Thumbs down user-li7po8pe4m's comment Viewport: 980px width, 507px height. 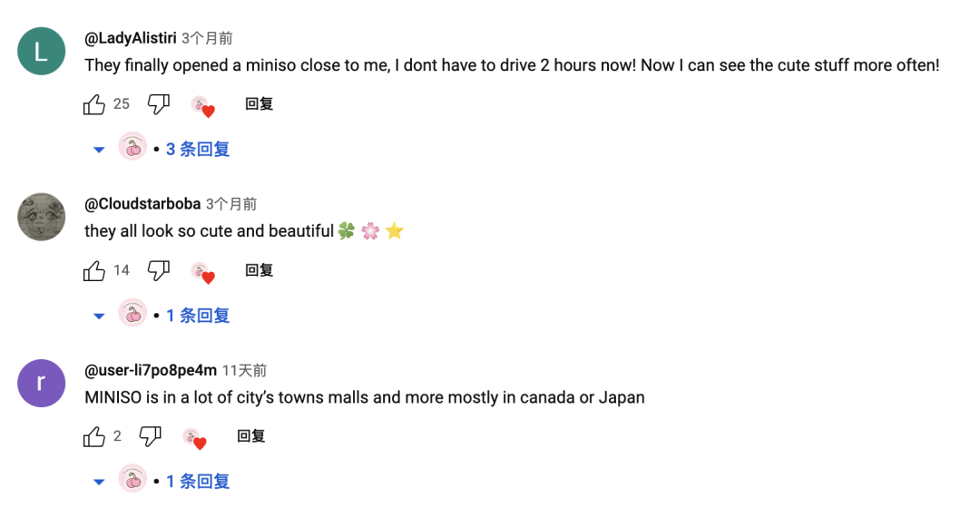151,437
